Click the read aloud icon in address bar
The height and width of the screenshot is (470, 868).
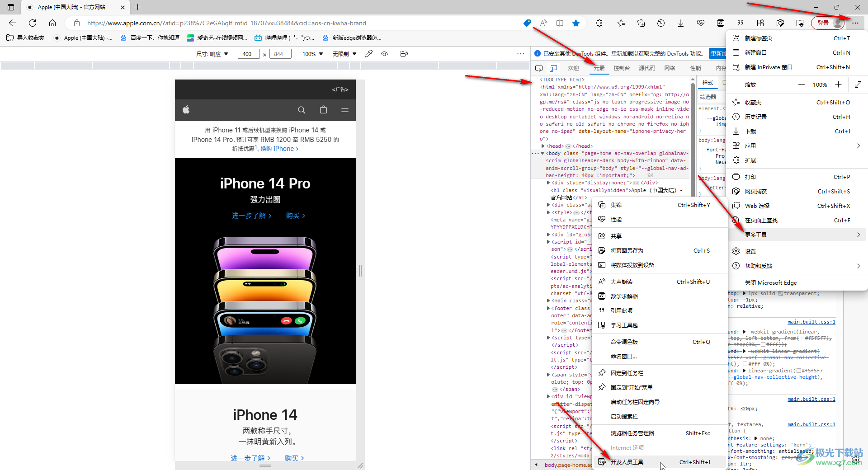543,23
